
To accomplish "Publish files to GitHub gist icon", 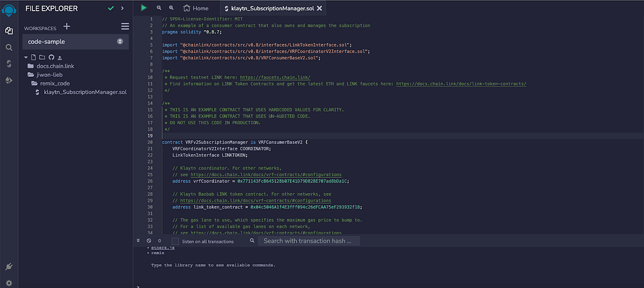I will pyautogui.click(x=52, y=57).
